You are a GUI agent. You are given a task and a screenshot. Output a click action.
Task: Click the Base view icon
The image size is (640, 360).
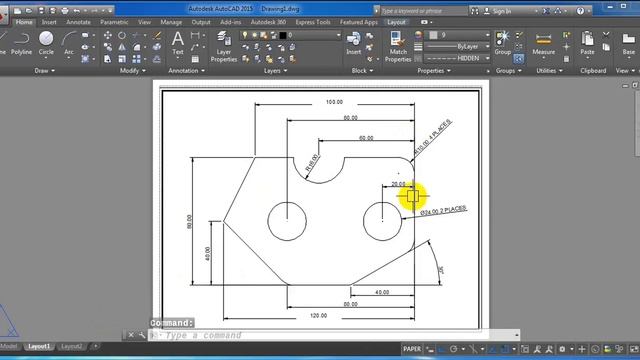coord(629,43)
